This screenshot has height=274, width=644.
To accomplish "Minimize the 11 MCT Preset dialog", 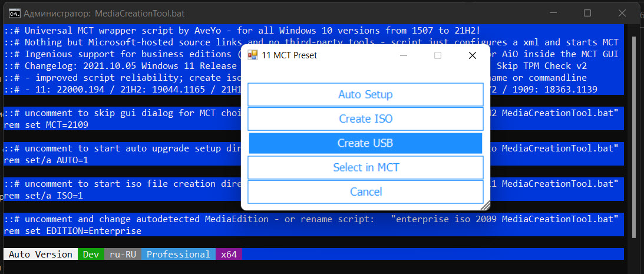I will 404,55.
